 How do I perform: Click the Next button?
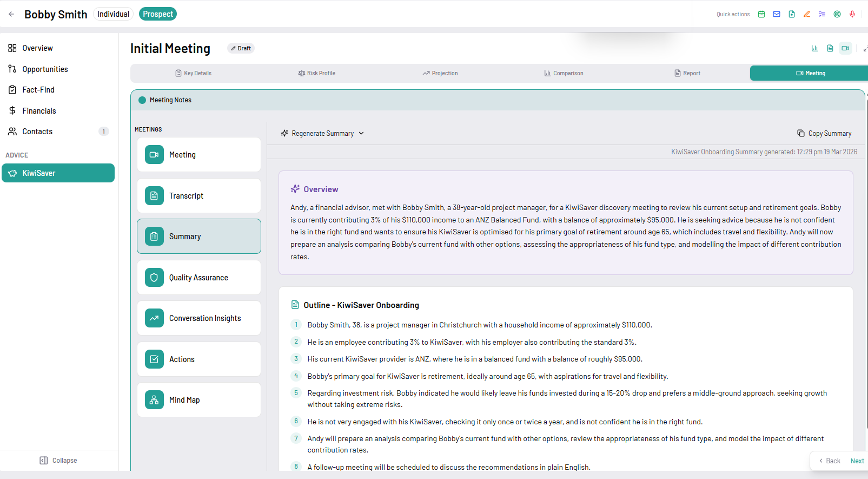(x=857, y=461)
